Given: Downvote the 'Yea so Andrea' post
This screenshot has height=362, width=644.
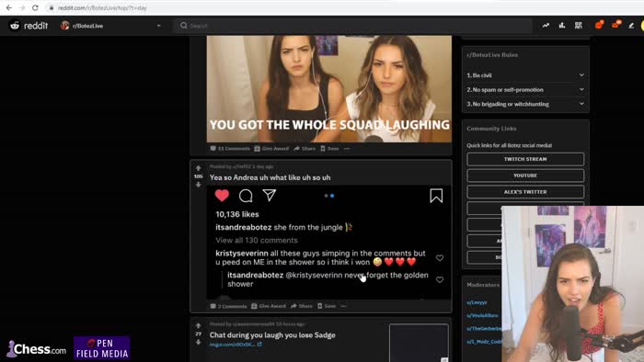Looking at the screenshot, I should (x=199, y=185).
